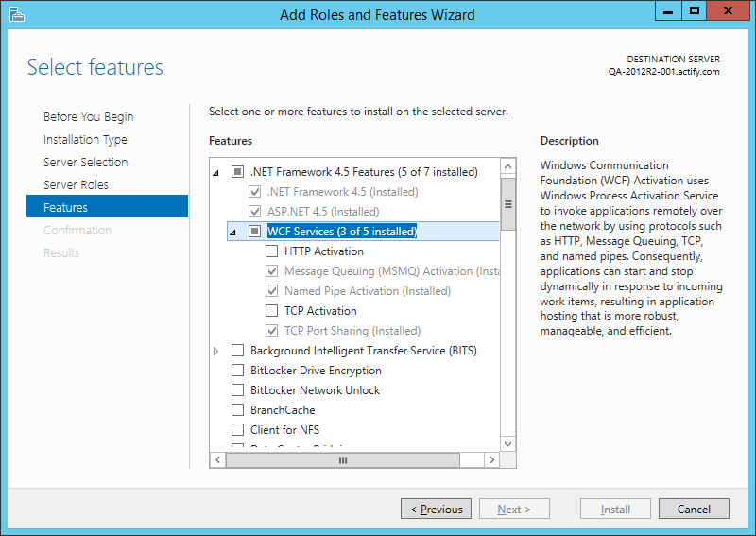The width and height of the screenshot is (756, 536).
Task: Collapse the WCF Services tree node
Action: point(233,233)
